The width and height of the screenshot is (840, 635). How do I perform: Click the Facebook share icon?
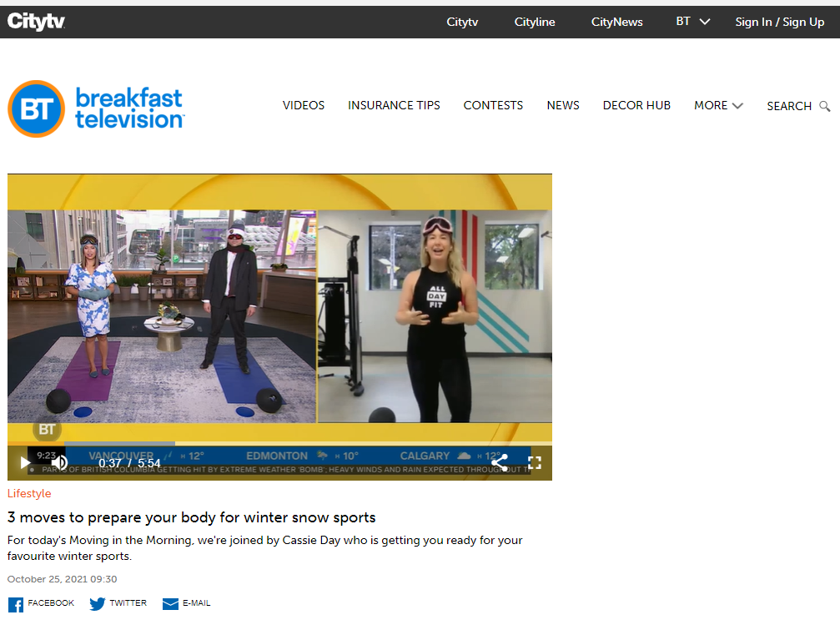click(x=14, y=603)
